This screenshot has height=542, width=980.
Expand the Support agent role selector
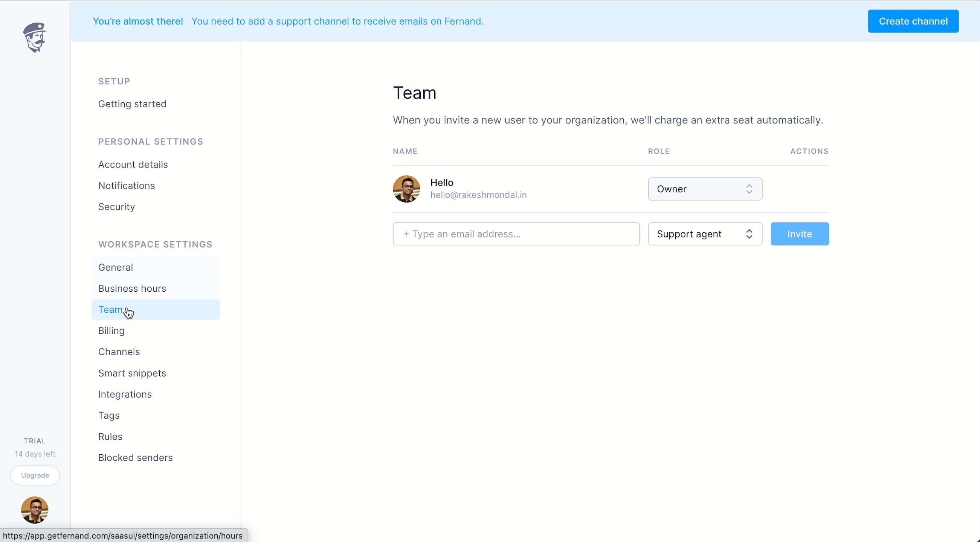[x=705, y=234]
